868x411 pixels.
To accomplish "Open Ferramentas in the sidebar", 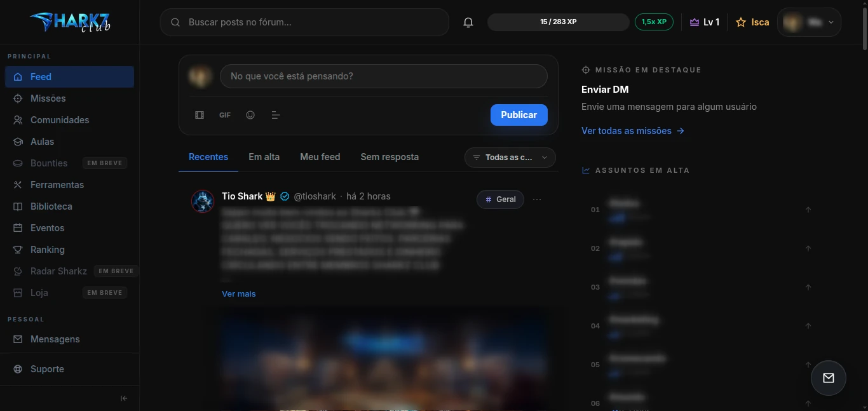I will tap(70, 185).
